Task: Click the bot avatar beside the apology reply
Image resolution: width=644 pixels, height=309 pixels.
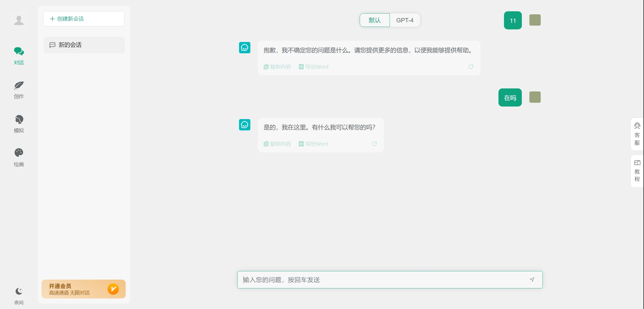Action: [x=245, y=47]
